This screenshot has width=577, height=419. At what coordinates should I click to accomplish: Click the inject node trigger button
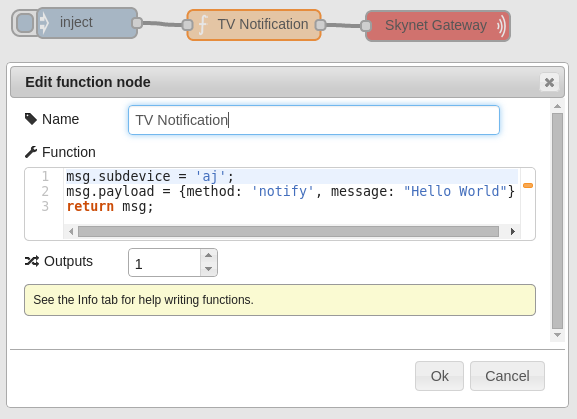click(x=25, y=23)
